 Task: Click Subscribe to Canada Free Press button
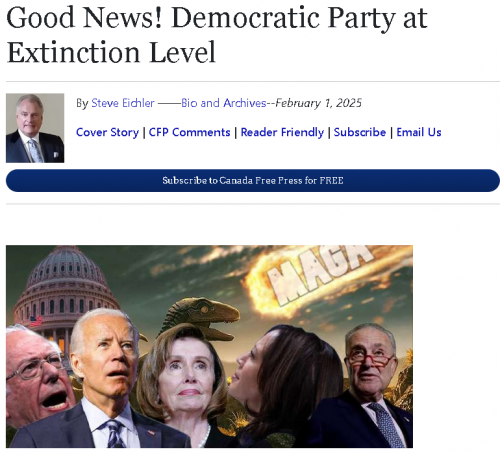[253, 181]
